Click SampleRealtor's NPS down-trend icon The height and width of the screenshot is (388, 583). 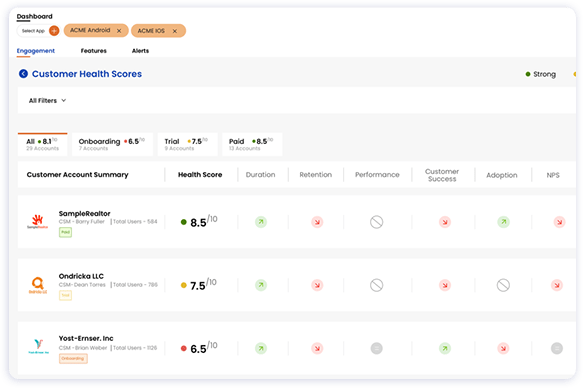point(560,222)
